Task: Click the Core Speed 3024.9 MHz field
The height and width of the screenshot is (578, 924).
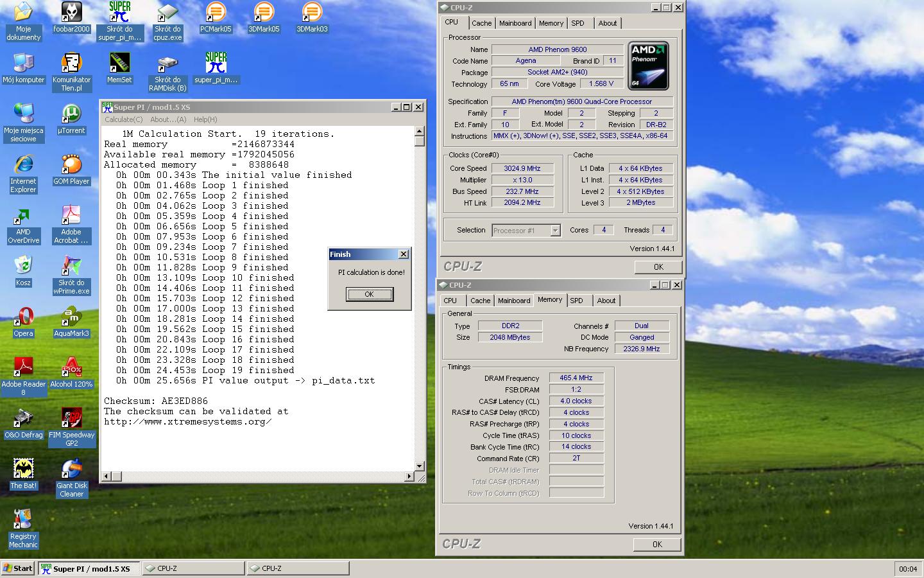Action: tap(522, 168)
